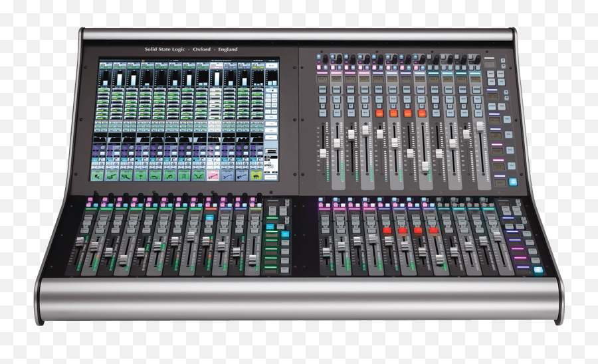
Task: Unmute the eighth strip's red MUTE in upper-right bay
Action: (422, 113)
